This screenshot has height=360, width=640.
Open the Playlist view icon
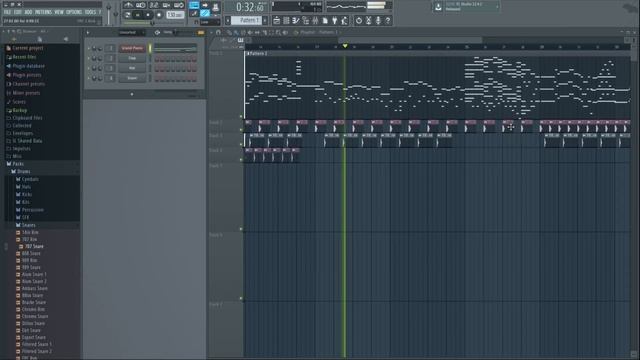(x=276, y=20)
